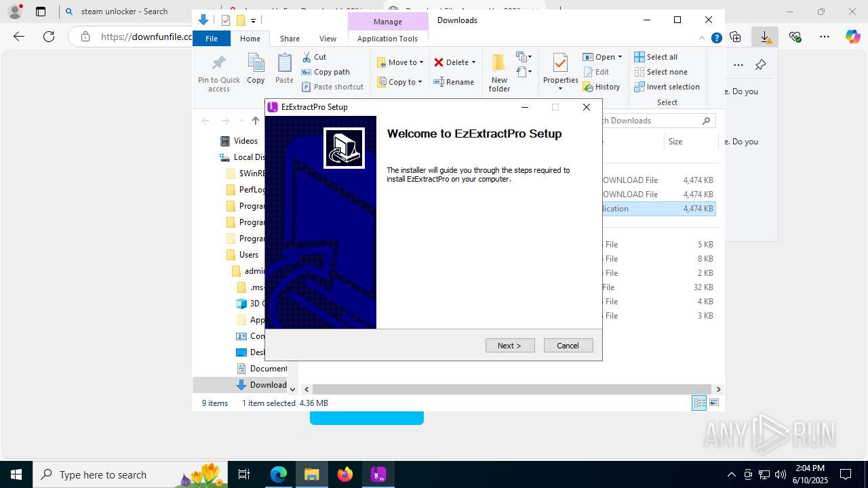Create a New folder
Viewport: 868px width, 488px height.
pos(499,73)
